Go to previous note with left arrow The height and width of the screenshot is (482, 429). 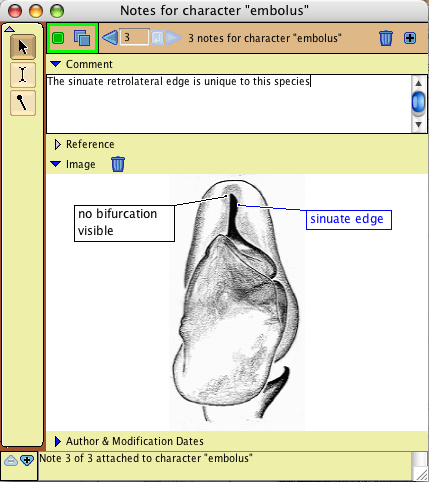[110, 38]
